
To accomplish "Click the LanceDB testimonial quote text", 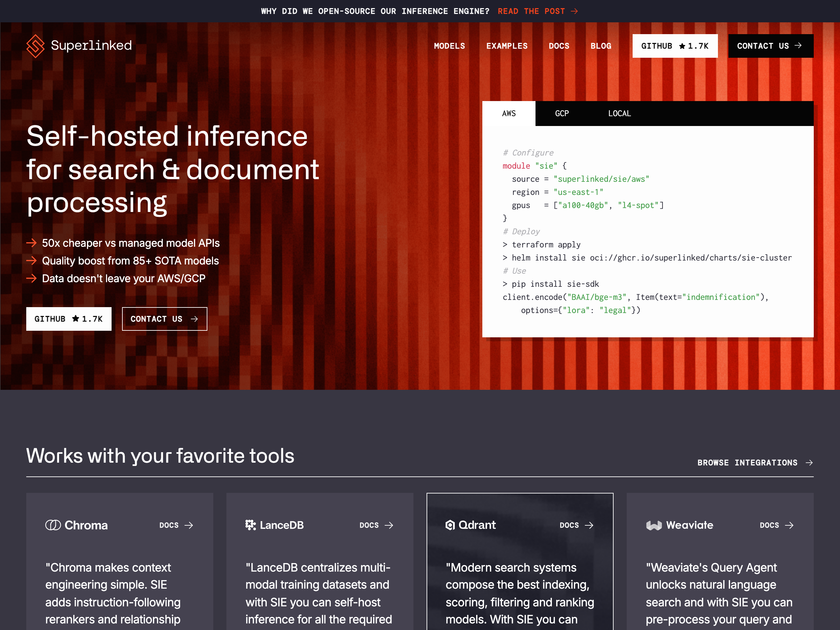I will (x=319, y=594).
